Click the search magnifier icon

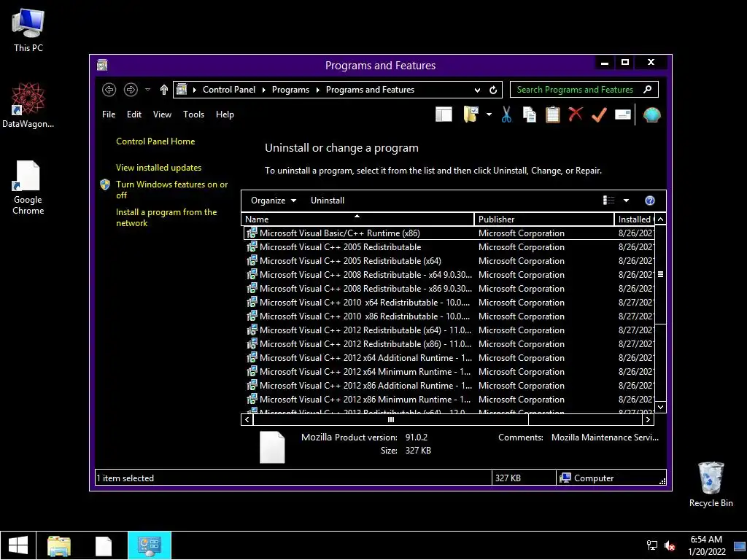[x=648, y=90]
